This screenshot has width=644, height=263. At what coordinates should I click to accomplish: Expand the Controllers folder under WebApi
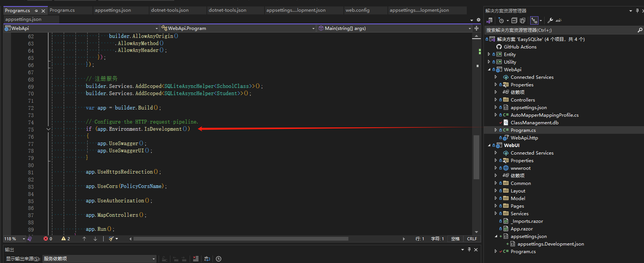pos(496,100)
